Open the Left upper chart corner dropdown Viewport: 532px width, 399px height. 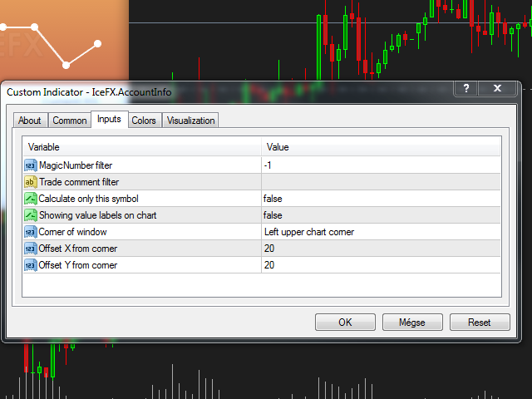tap(381, 232)
